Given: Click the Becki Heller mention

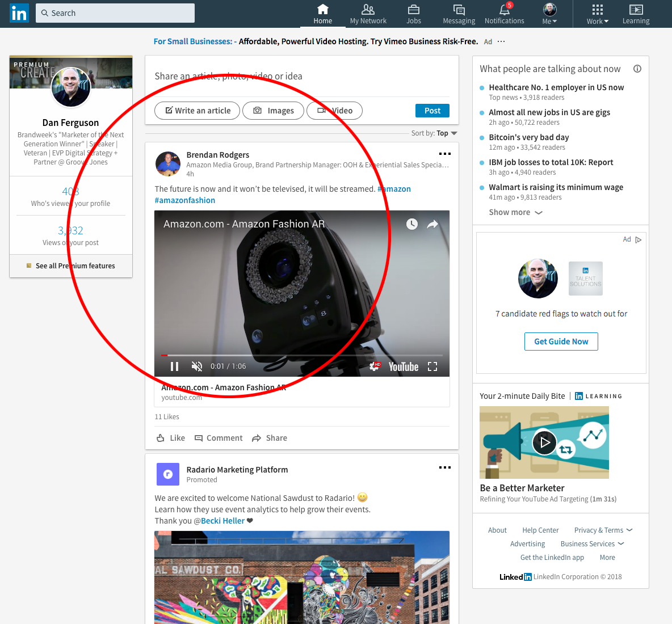Looking at the screenshot, I should point(222,521).
